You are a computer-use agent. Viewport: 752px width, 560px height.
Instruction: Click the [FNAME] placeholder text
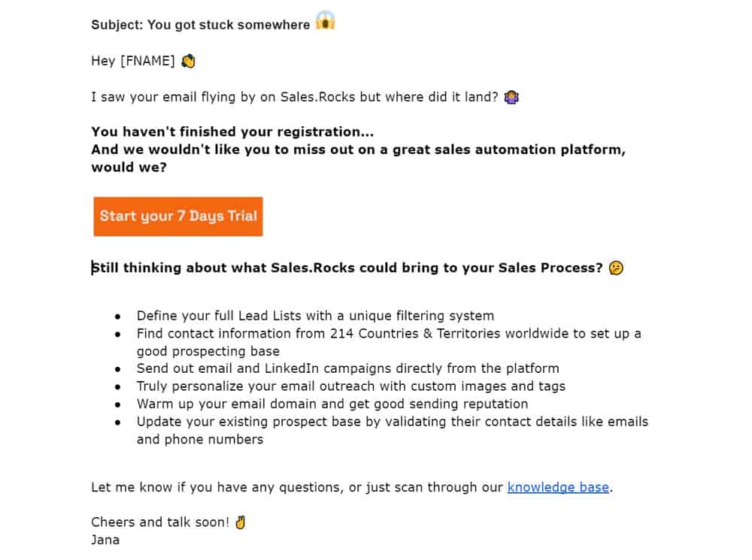pyautogui.click(x=147, y=62)
